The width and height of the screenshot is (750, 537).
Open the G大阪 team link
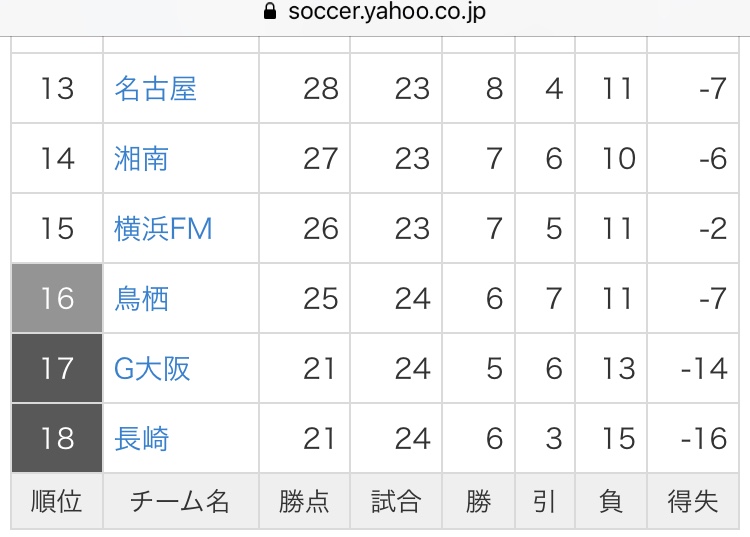[x=151, y=369]
